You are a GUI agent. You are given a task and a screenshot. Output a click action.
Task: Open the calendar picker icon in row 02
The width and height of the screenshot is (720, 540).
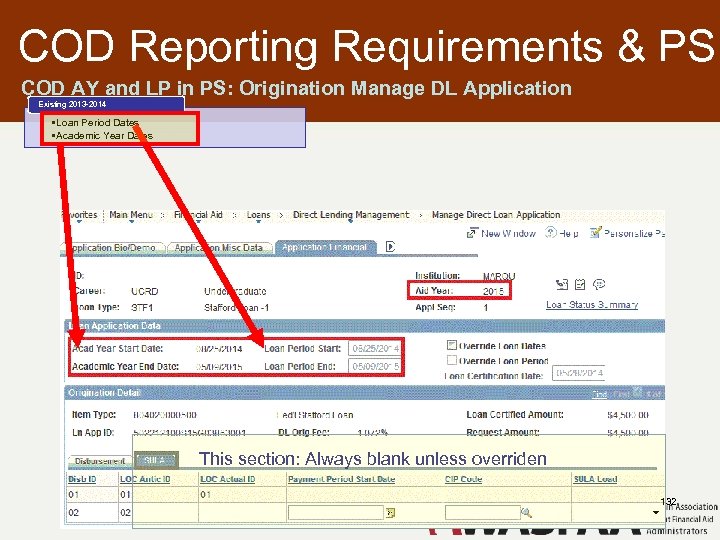tap(391, 512)
